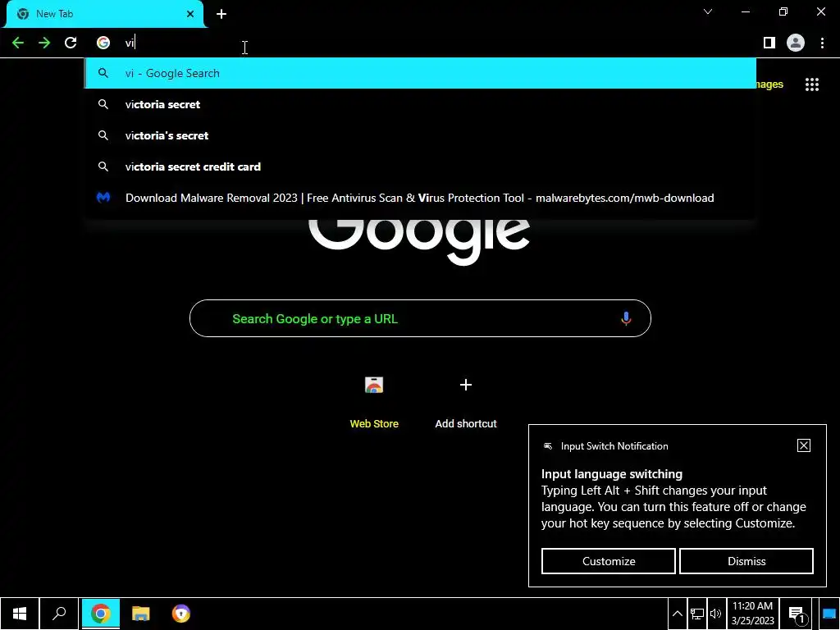
Task: Open the Windows Start menu
Action: pyautogui.click(x=20, y=614)
